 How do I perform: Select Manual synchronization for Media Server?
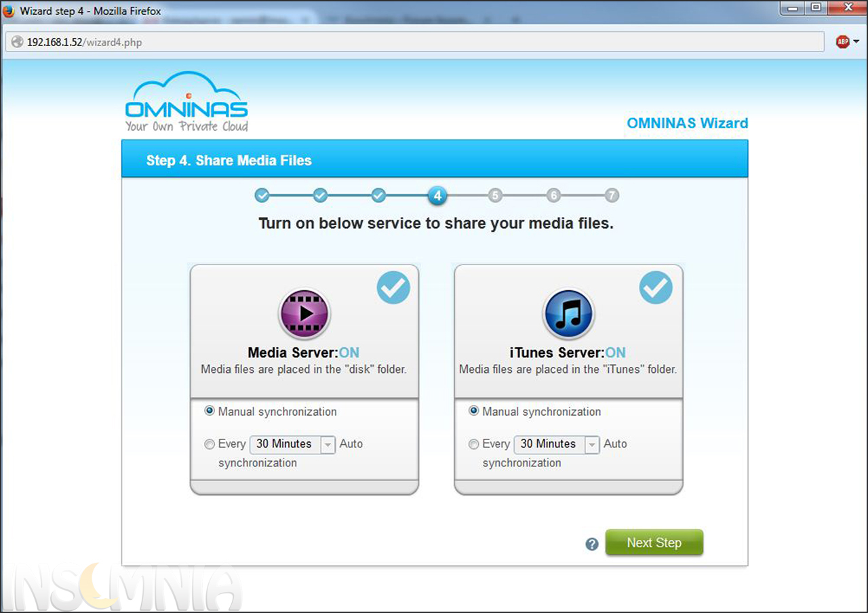210,411
